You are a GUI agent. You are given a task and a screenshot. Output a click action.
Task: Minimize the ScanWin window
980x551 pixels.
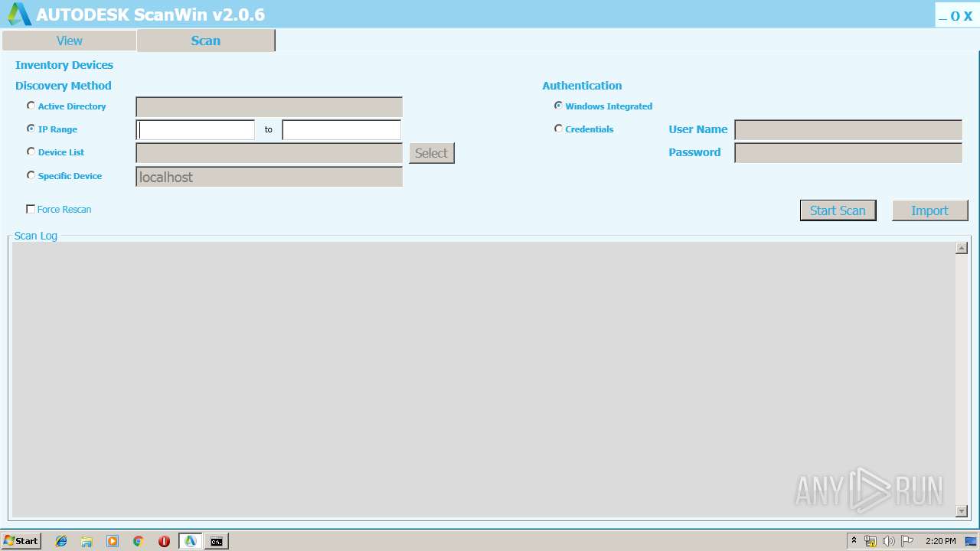coord(942,17)
